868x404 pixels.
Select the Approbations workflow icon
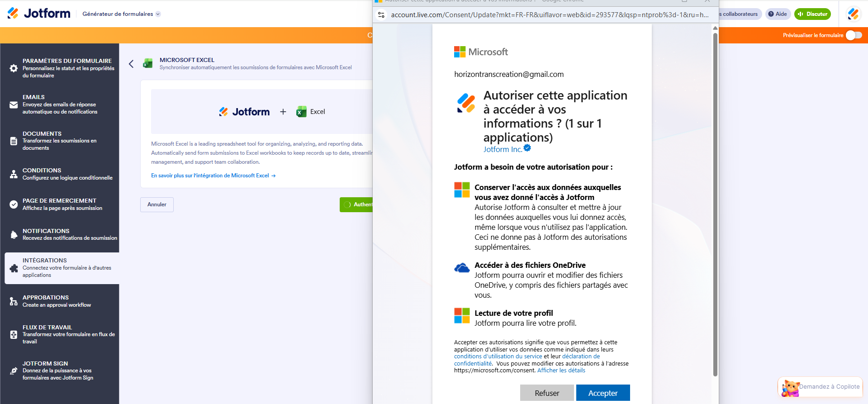coord(14,301)
